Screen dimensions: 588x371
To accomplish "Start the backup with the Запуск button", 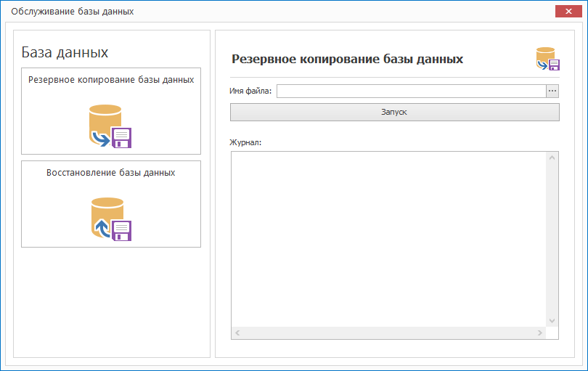I will coord(394,112).
